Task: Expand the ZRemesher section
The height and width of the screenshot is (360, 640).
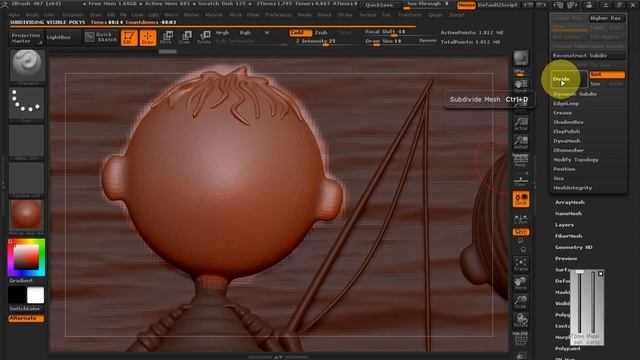Action: 569,151
